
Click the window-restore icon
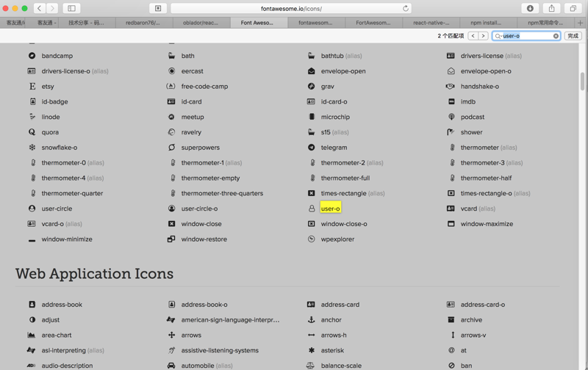pos(171,239)
